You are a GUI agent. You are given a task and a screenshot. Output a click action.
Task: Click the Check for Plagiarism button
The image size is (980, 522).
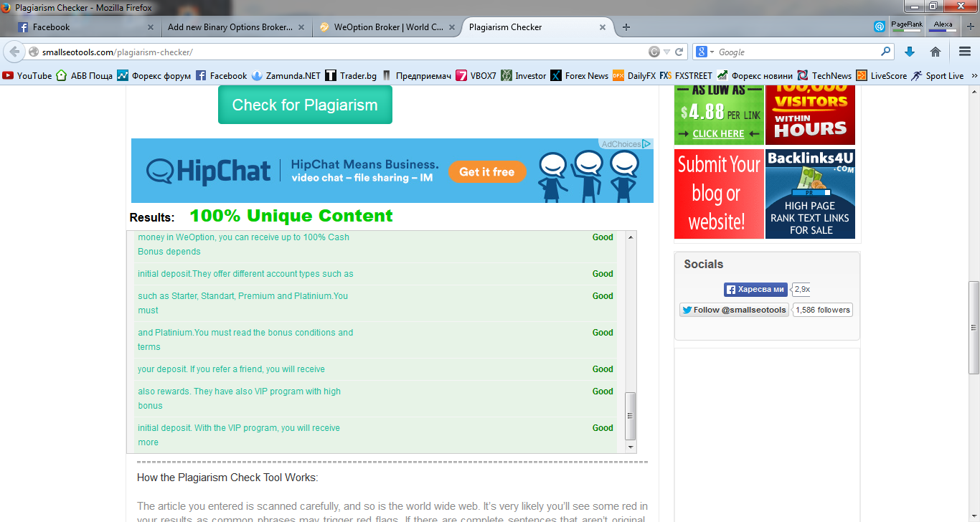[x=305, y=105]
